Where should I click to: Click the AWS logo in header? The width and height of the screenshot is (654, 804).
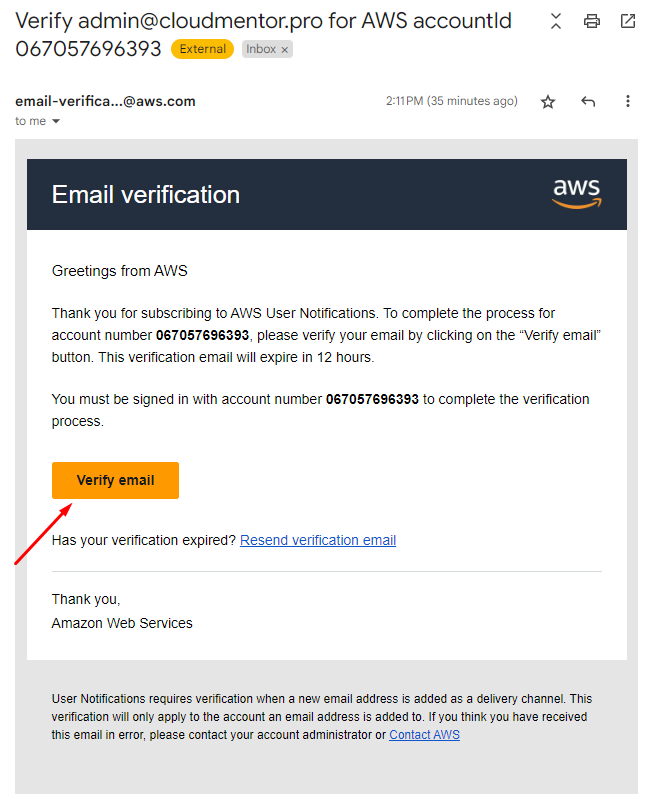[x=576, y=193]
